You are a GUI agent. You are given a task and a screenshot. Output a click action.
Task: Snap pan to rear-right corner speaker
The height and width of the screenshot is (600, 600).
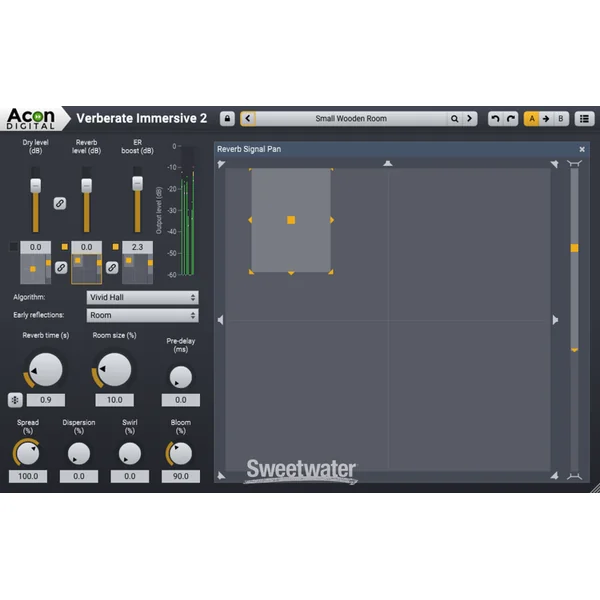[554, 476]
